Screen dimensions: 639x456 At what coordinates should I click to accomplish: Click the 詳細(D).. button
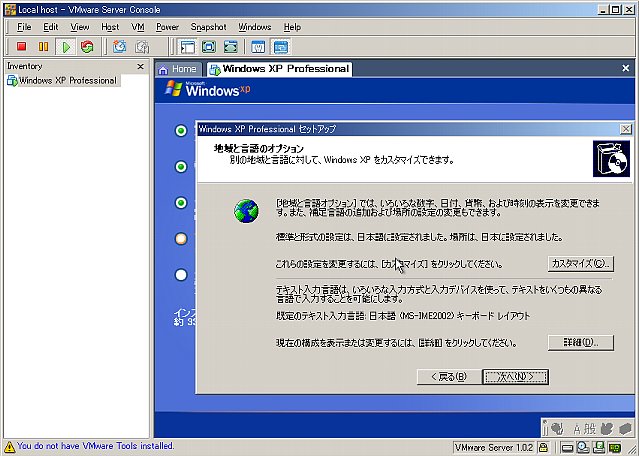(581, 343)
